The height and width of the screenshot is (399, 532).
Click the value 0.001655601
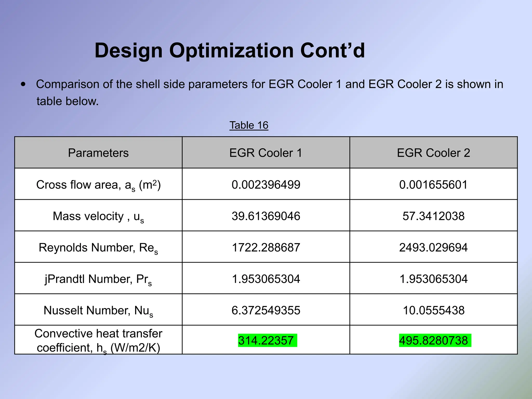point(434,185)
